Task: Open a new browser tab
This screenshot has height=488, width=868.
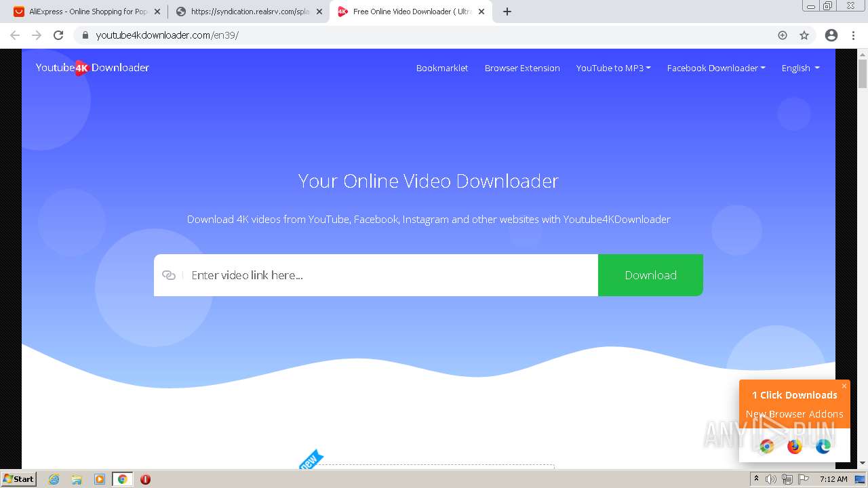Action: 507,12
